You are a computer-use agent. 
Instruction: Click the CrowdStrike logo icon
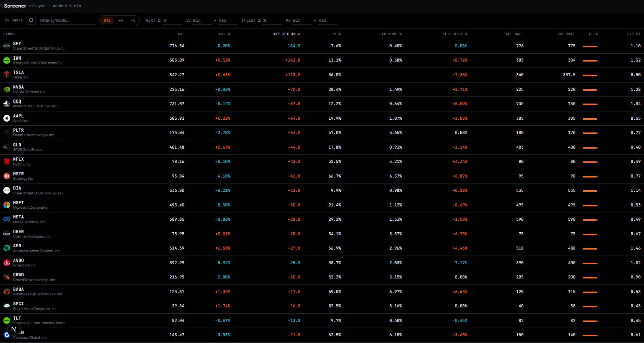[7, 277]
